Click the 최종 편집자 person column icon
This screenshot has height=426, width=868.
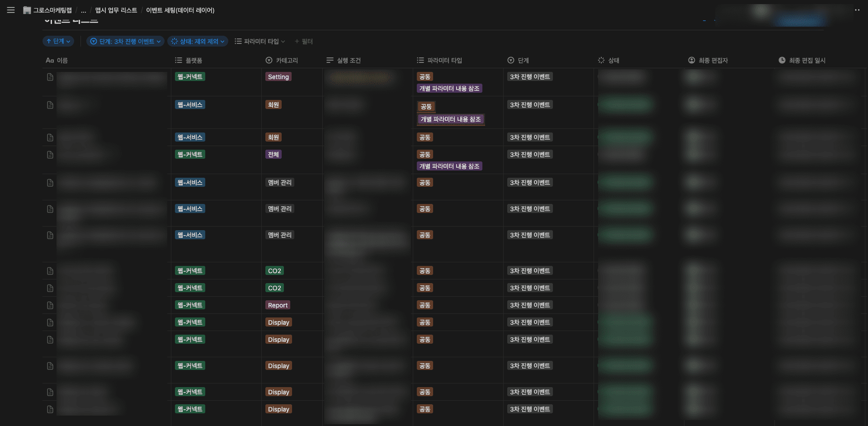pos(691,60)
